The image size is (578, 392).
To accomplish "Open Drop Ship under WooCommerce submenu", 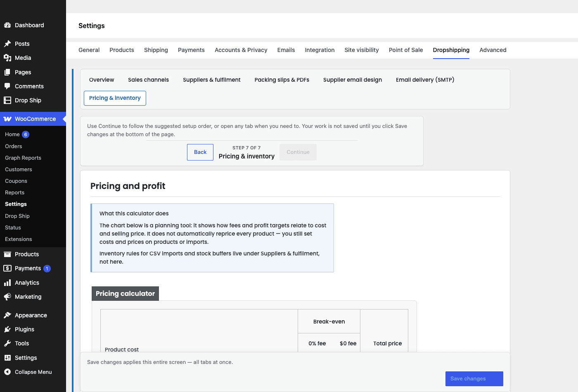I will [x=17, y=216].
